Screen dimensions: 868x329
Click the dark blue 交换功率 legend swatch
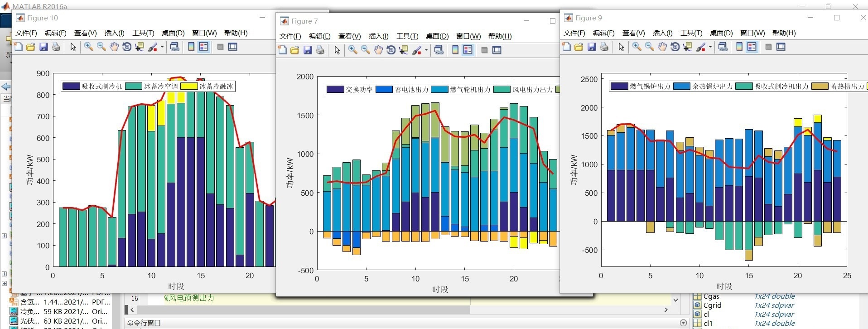coord(335,90)
